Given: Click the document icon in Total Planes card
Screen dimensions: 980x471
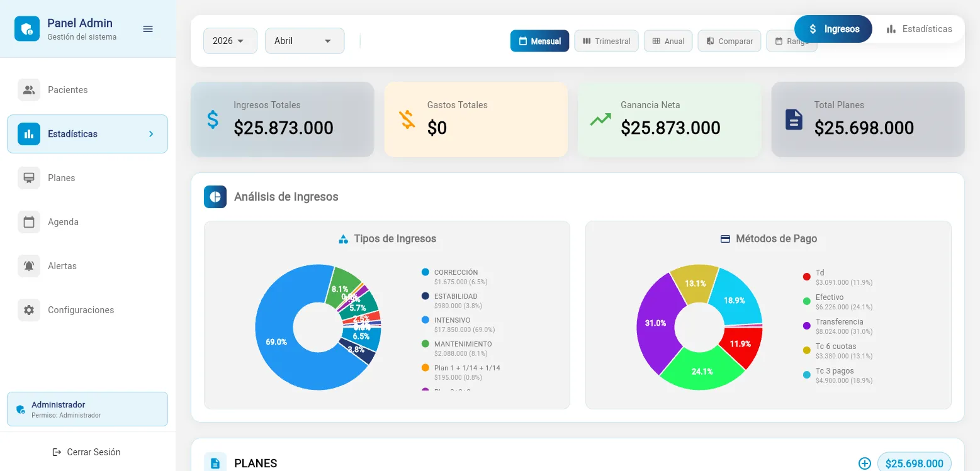Looking at the screenshot, I should tap(794, 119).
